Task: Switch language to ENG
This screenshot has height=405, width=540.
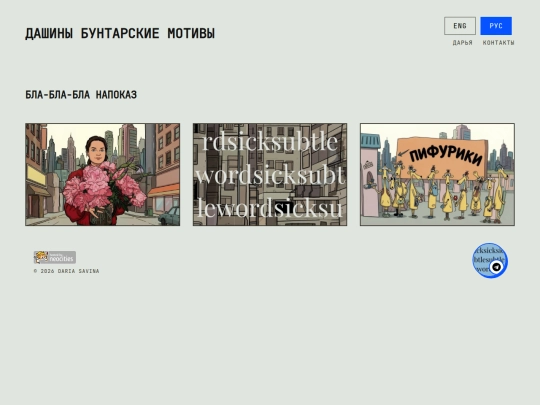Action: click(460, 26)
